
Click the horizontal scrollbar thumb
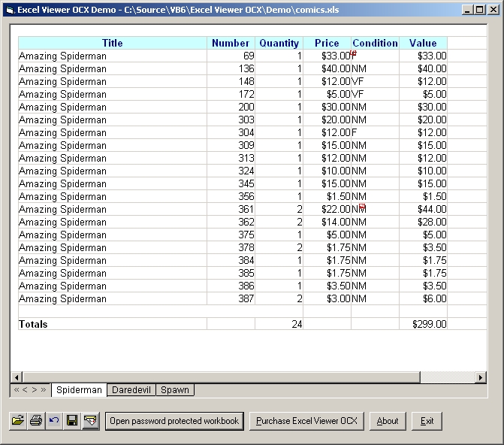point(222,377)
